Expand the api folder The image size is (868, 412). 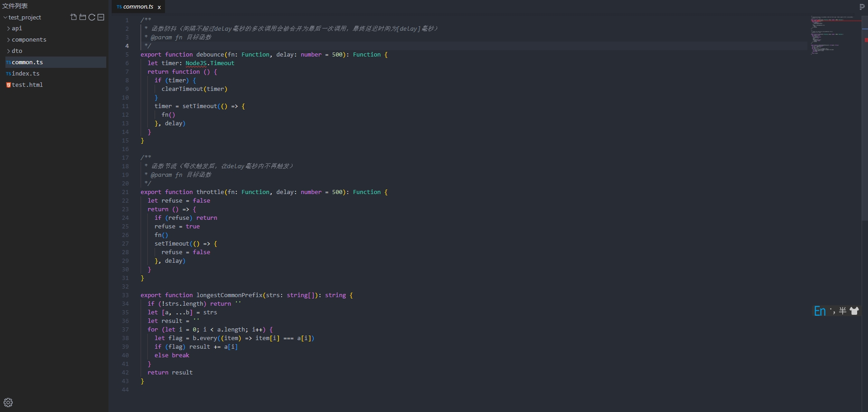click(x=9, y=28)
